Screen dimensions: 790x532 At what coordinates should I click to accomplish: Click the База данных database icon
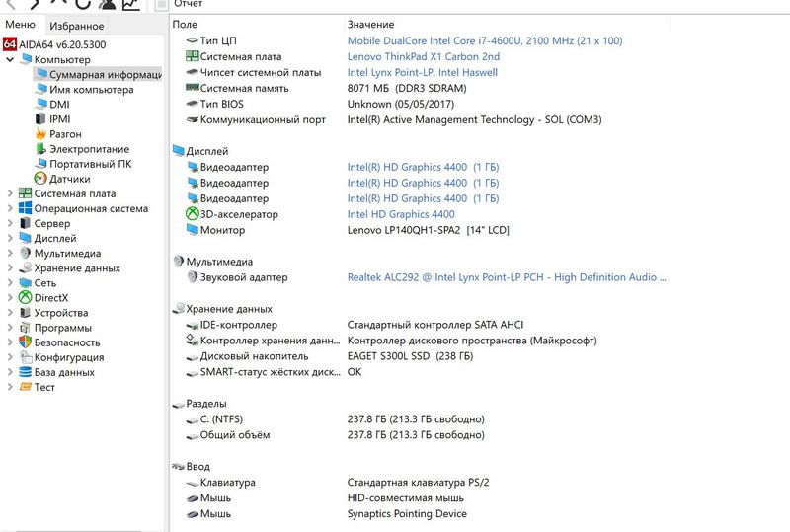tap(25, 372)
